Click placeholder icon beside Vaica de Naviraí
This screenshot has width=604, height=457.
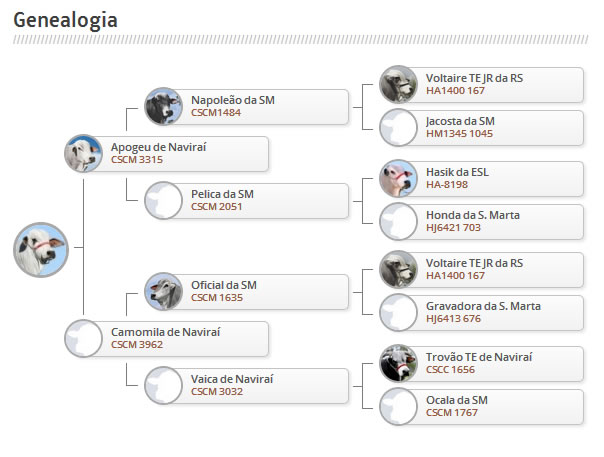pyautogui.click(x=163, y=385)
